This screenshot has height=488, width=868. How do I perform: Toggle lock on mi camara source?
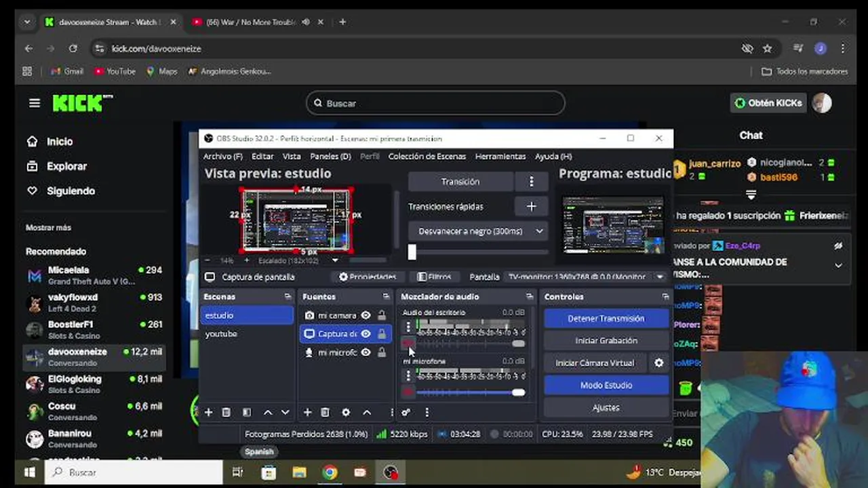click(x=382, y=315)
